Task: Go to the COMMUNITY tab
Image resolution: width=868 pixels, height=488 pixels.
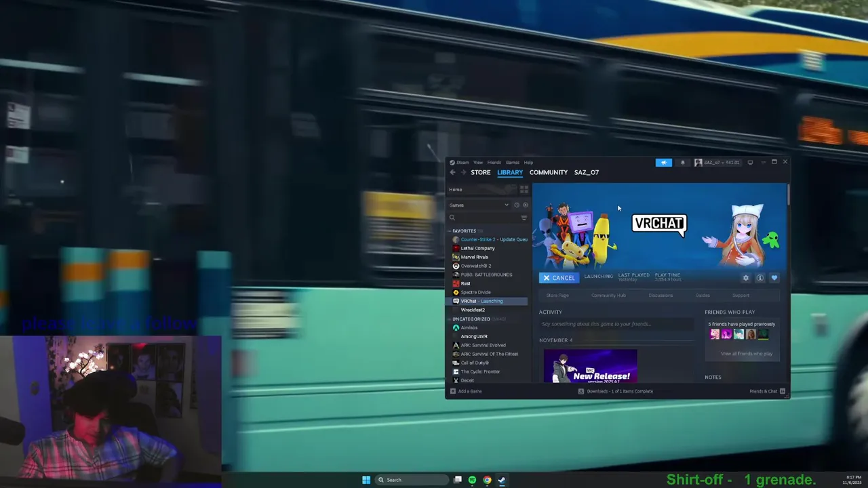Action: 549,172
